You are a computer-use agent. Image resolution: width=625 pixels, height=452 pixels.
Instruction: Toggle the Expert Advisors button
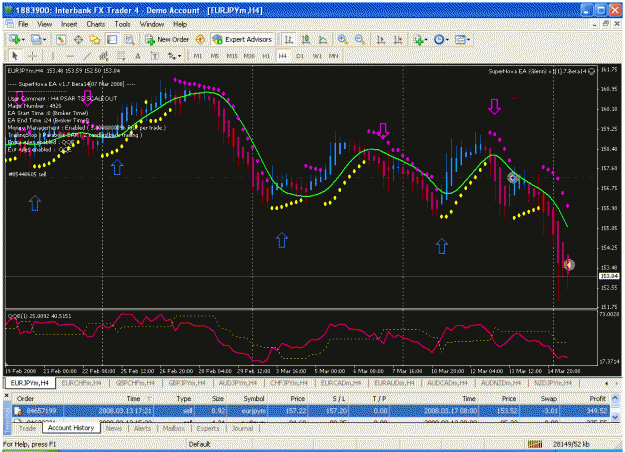click(242, 39)
